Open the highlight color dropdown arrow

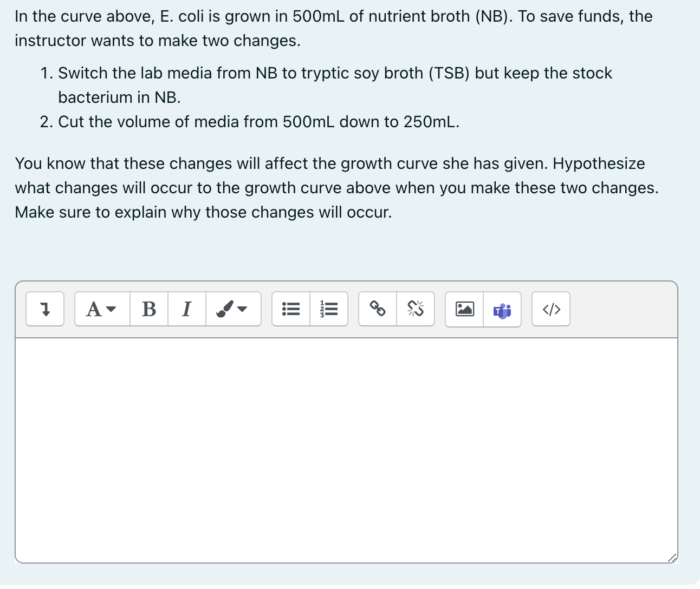pyautogui.click(x=242, y=309)
